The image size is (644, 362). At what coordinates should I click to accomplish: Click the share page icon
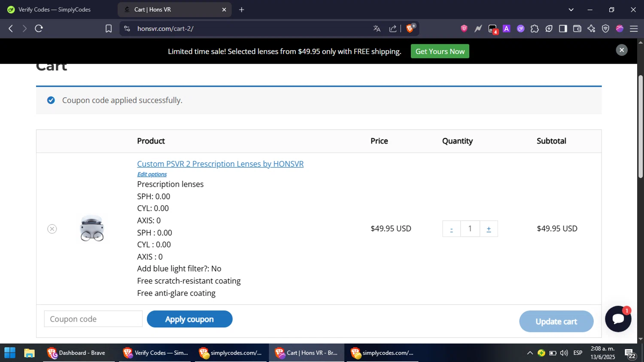coord(393,29)
